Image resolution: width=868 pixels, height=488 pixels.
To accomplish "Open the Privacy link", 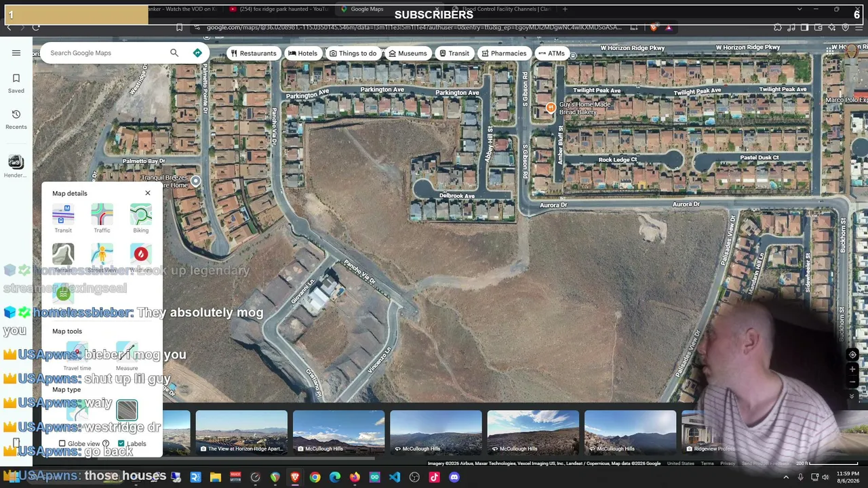I will [x=728, y=464].
